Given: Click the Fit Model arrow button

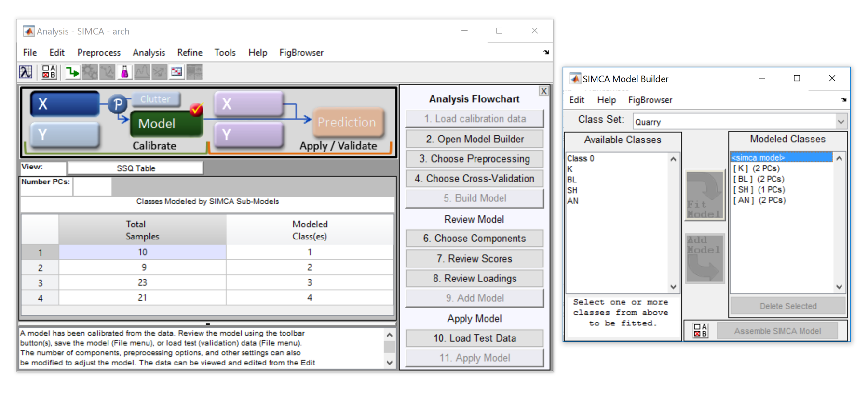Looking at the screenshot, I should click(705, 196).
